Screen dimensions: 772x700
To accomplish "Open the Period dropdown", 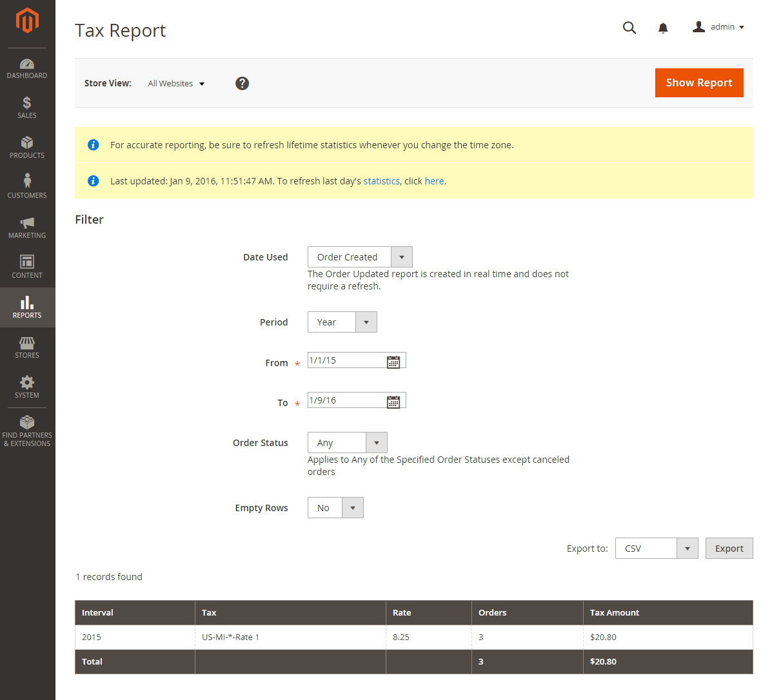I will tap(342, 322).
